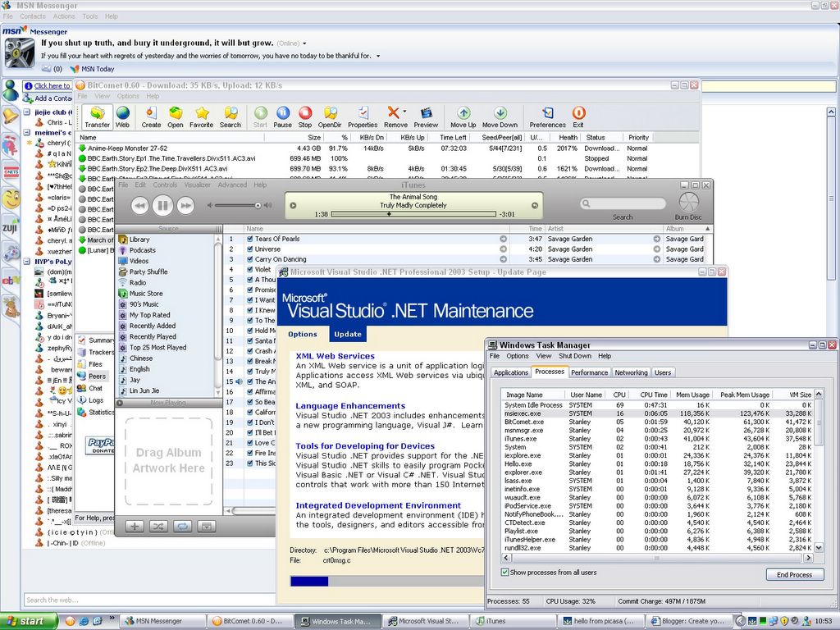Open Shut Down menu in Task Manager
The height and width of the screenshot is (630, 840).
click(x=575, y=356)
